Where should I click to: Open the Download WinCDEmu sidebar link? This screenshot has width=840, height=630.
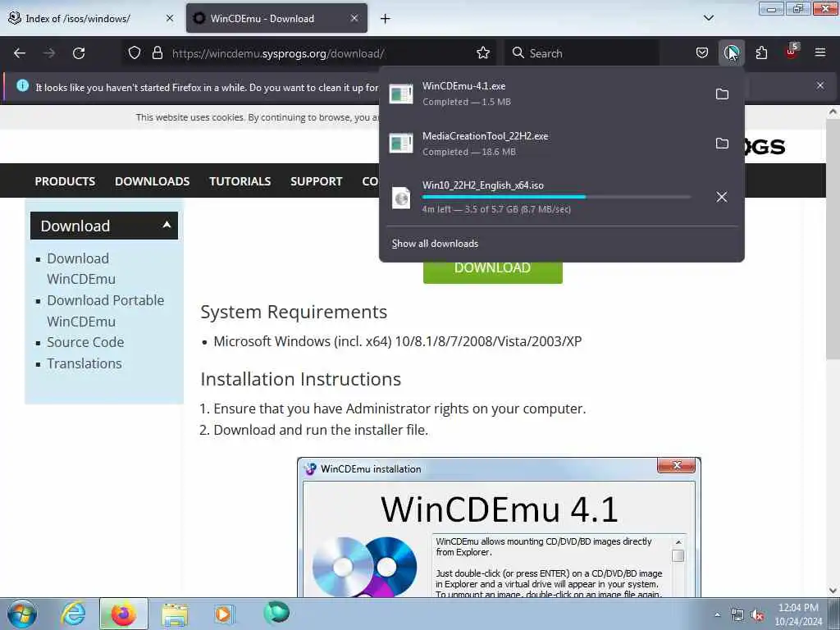[x=81, y=268]
